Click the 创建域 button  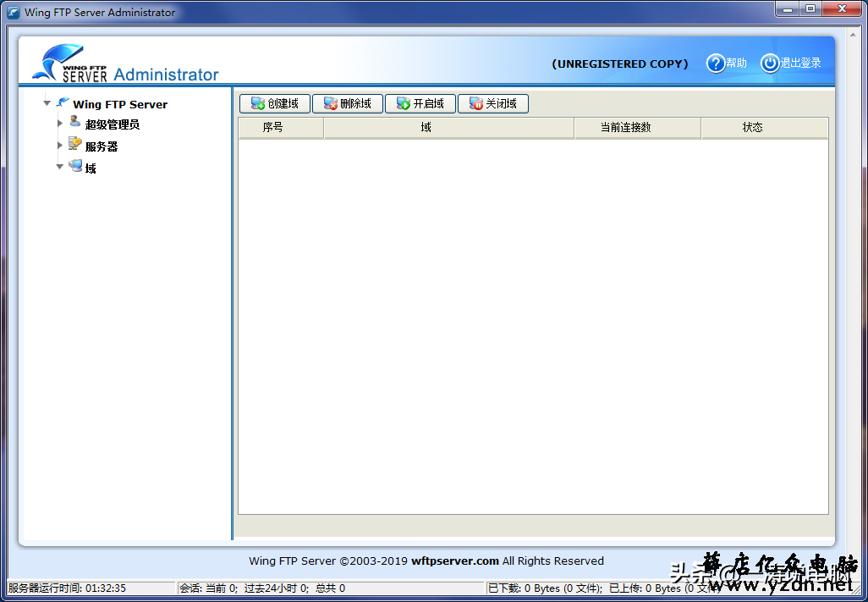point(275,103)
